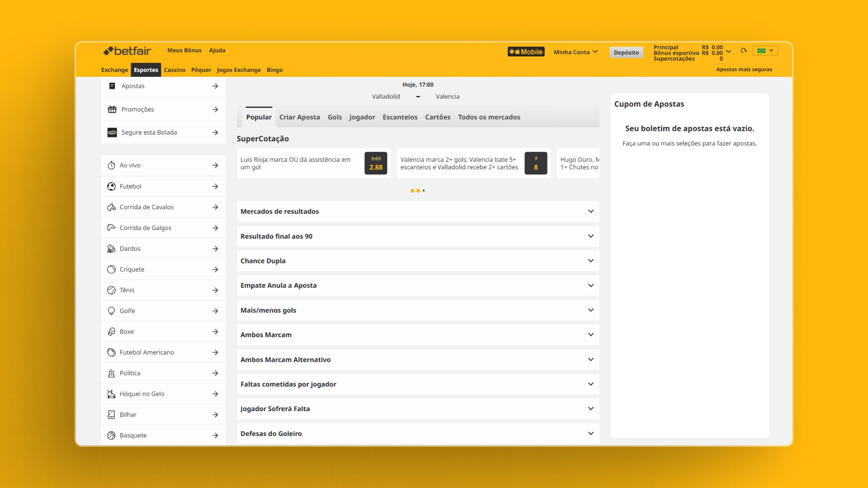868x488 pixels.
Task: Expand Mercados de resultados section
Action: tap(418, 211)
